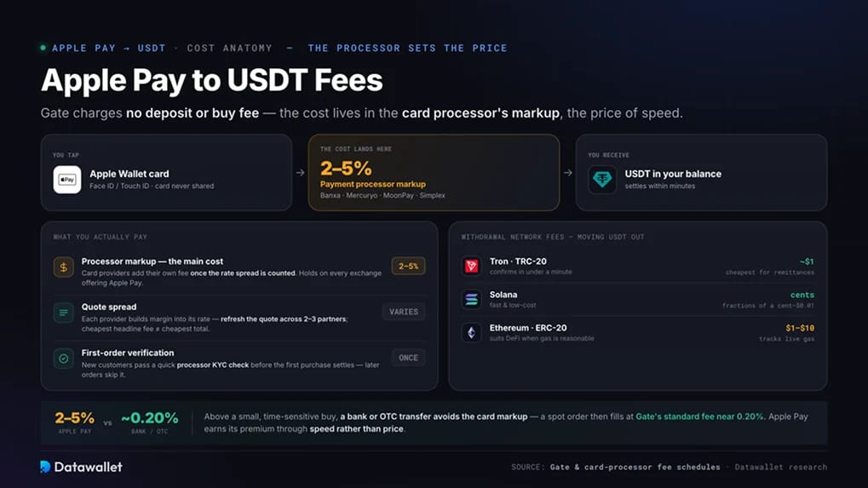Select the Payment processor markup card
The image size is (868, 488).
434,173
